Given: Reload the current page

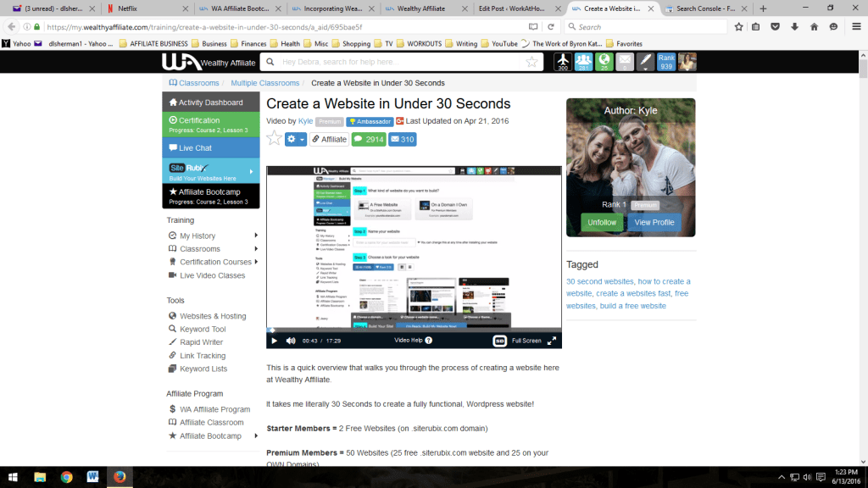Looking at the screenshot, I should click(551, 26).
